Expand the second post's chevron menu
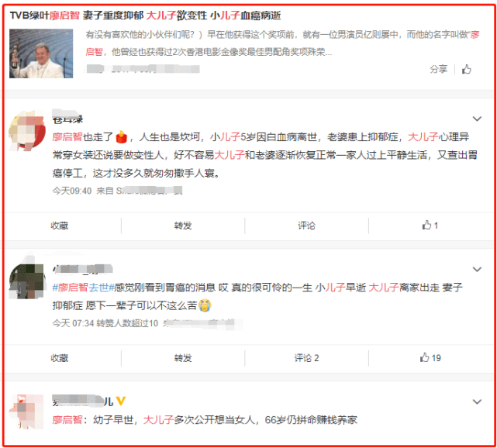Image resolution: width=497 pixels, height=448 pixels. [x=477, y=269]
